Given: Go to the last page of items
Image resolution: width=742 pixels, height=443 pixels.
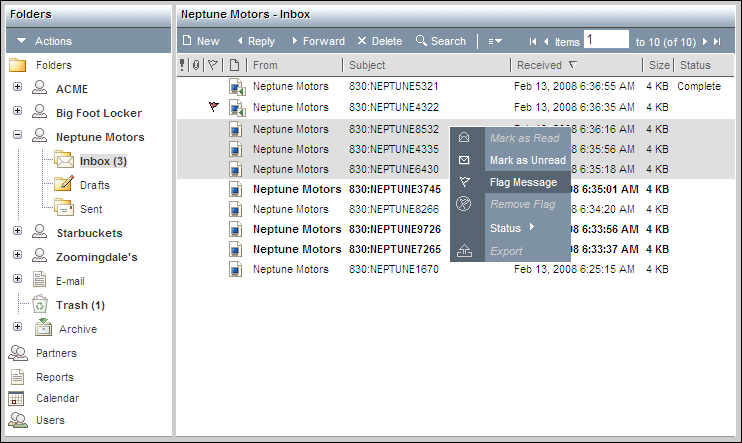Looking at the screenshot, I should tap(717, 41).
